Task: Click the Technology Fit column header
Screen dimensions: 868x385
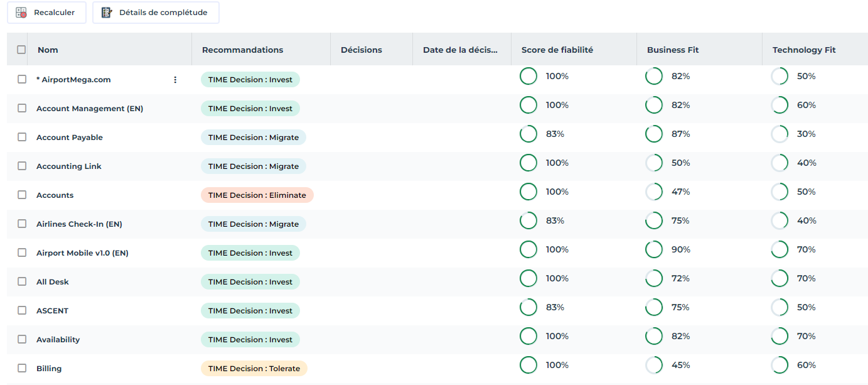Action: coord(804,50)
